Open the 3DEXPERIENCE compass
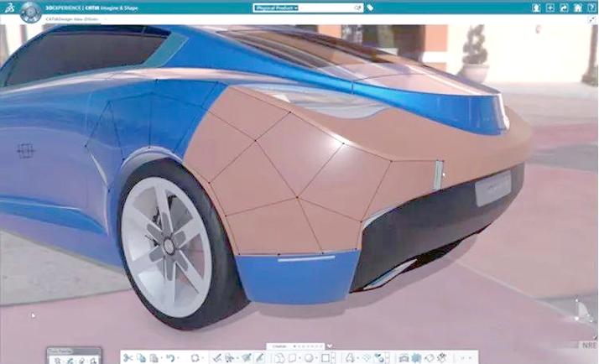 click(30, 12)
